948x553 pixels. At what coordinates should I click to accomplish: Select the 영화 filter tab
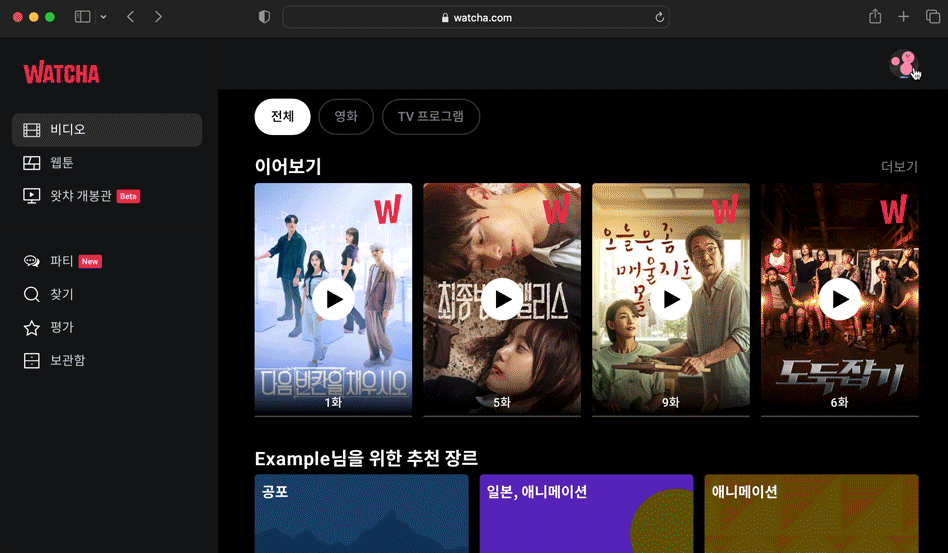(x=346, y=117)
